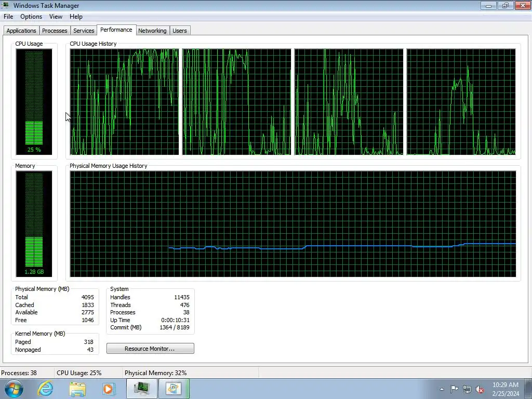Click the Handles value 11435
This screenshot has height=399, width=532.
coord(182,297)
